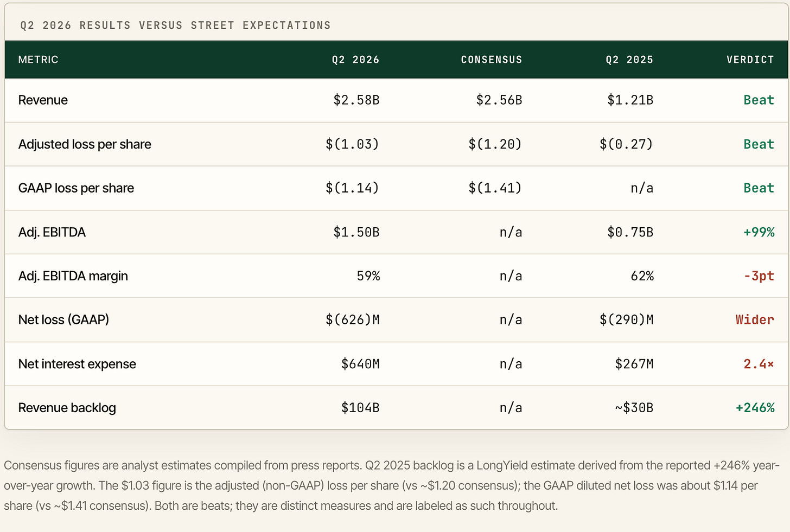
Task: Select the -3pt EBITDA margin verdict
Action: click(x=759, y=276)
